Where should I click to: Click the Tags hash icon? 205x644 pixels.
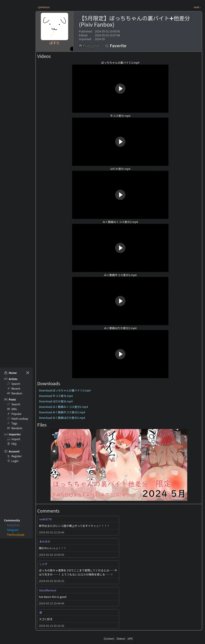pos(9,423)
